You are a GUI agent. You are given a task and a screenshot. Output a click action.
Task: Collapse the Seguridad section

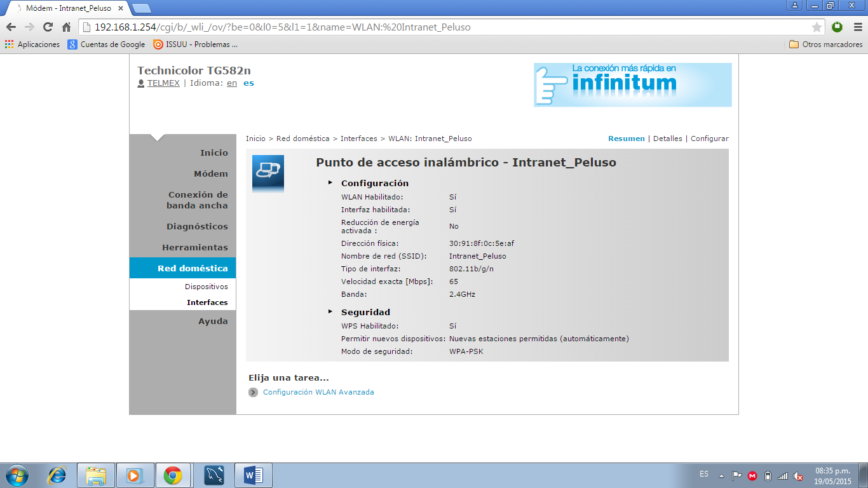coord(330,311)
